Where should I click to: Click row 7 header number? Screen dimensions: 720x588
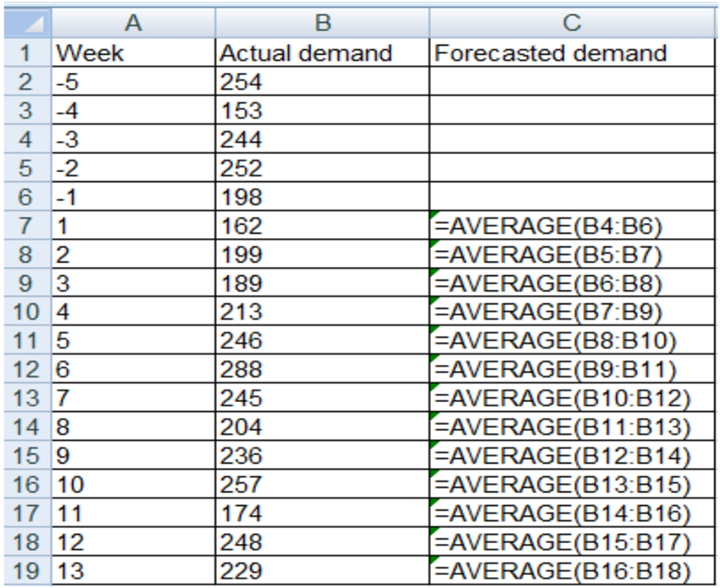click(x=26, y=227)
